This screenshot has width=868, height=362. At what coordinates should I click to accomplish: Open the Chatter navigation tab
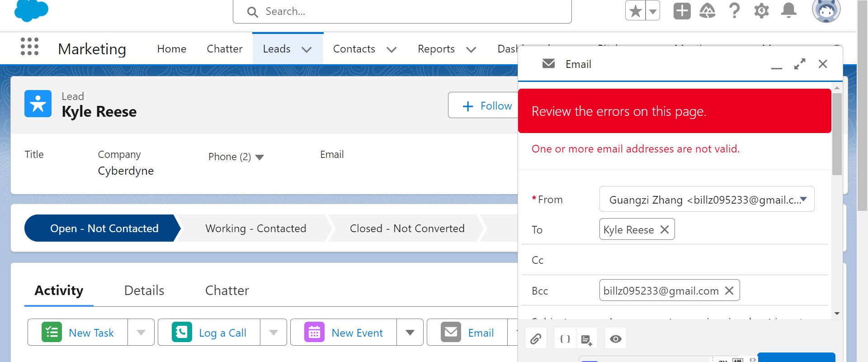pyautogui.click(x=225, y=49)
